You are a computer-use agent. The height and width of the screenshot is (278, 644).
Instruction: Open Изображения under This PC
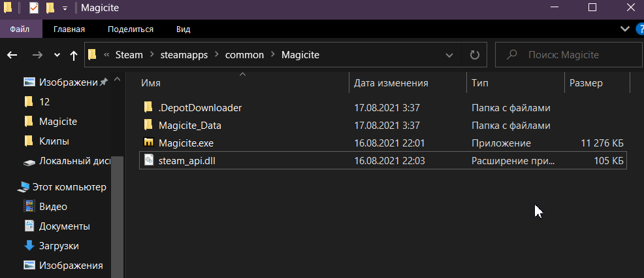(x=71, y=266)
